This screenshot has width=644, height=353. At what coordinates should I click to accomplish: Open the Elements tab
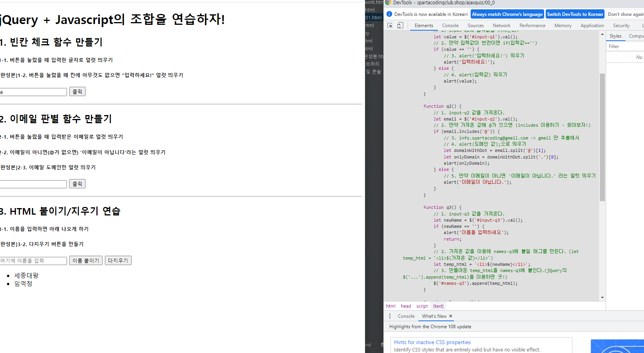click(x=424, y=26)
